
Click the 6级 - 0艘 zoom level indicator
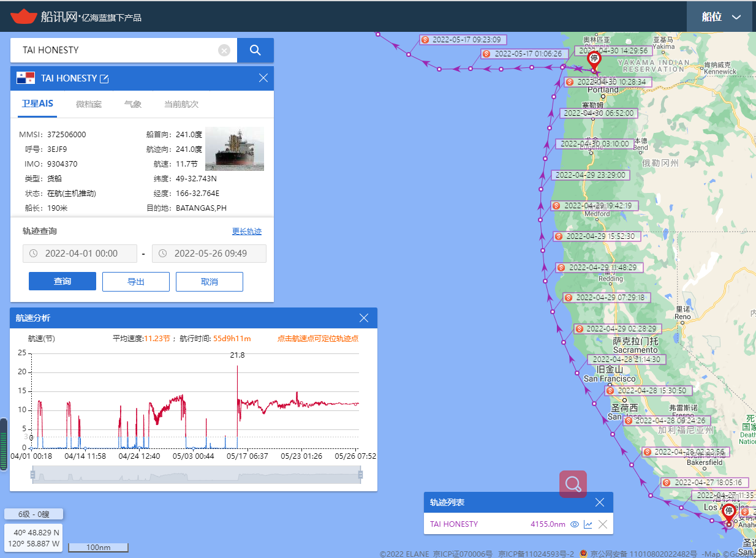[x=34, y=515]
